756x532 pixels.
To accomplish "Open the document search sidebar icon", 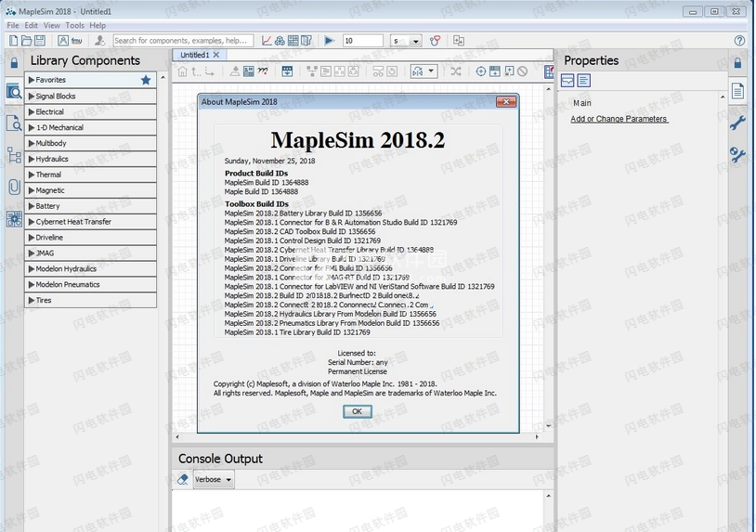I will point(14,123).
